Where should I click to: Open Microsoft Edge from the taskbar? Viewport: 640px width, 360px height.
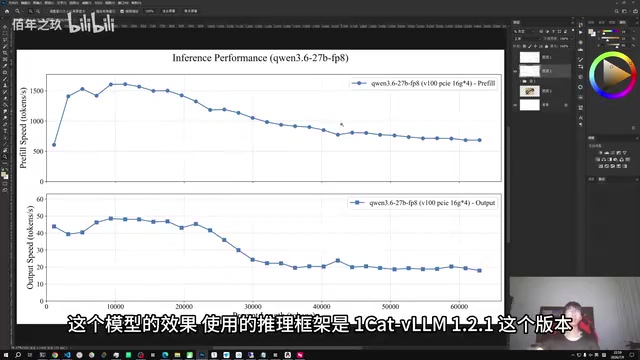(165, 355)
